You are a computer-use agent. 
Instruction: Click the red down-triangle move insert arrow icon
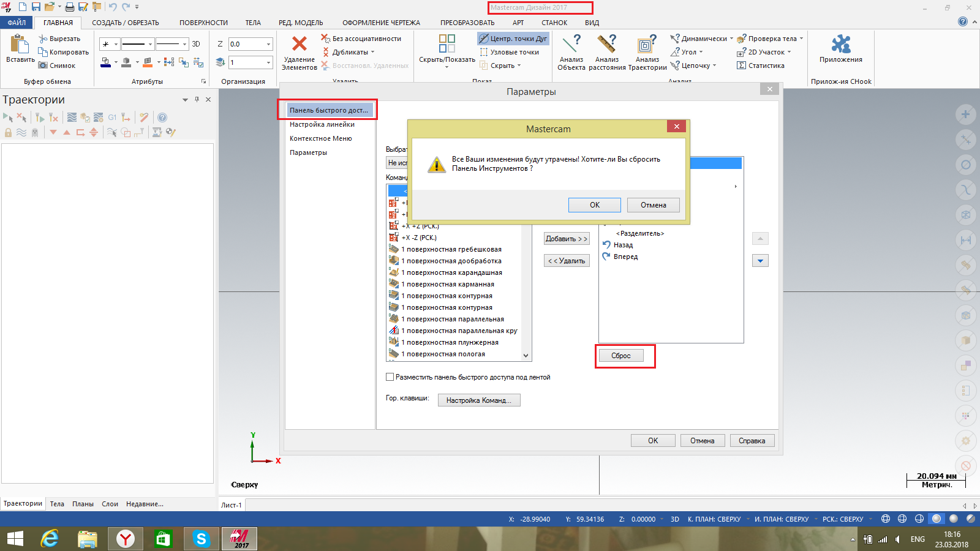[x=53, y=132]
